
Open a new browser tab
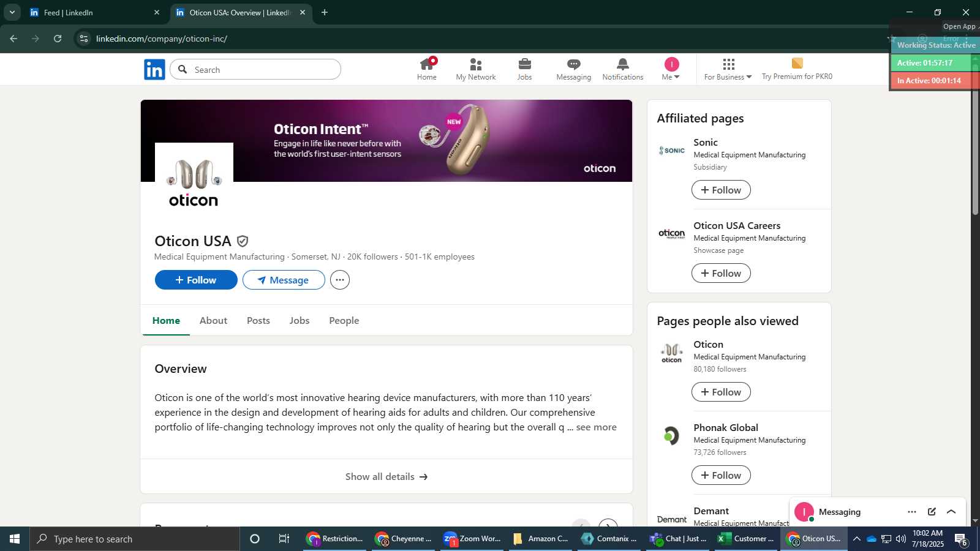click(x=325, y=12)
